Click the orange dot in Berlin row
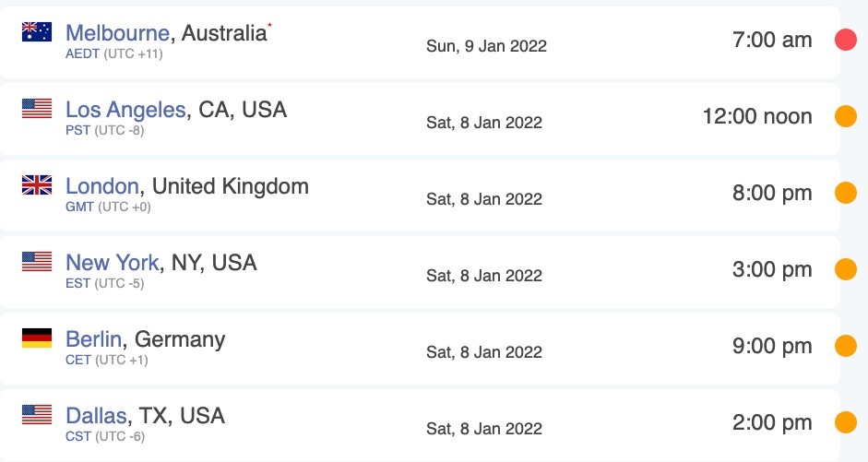 coord(846,346)
